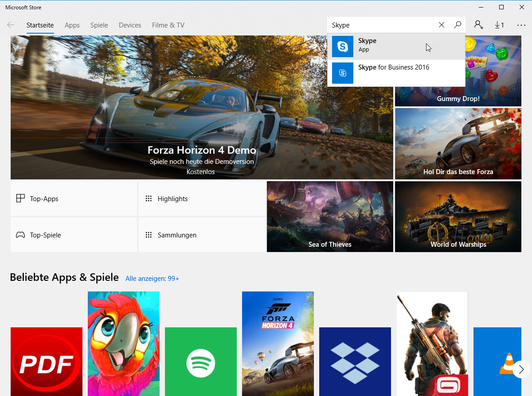Open the Spotify app tile
532x396 pixels.
click(201, 361)
